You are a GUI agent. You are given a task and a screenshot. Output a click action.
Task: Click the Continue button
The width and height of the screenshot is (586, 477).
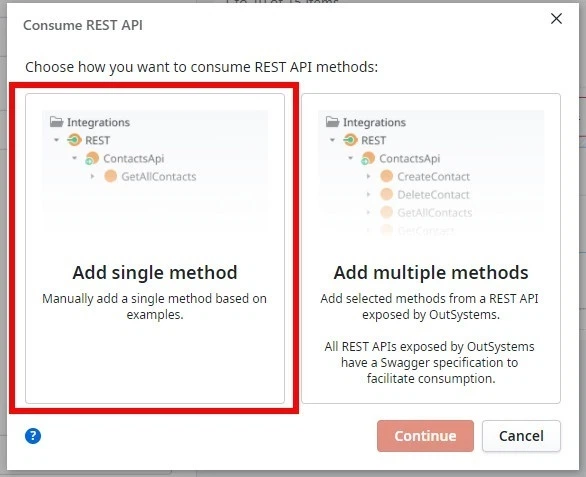pos(425,436)
